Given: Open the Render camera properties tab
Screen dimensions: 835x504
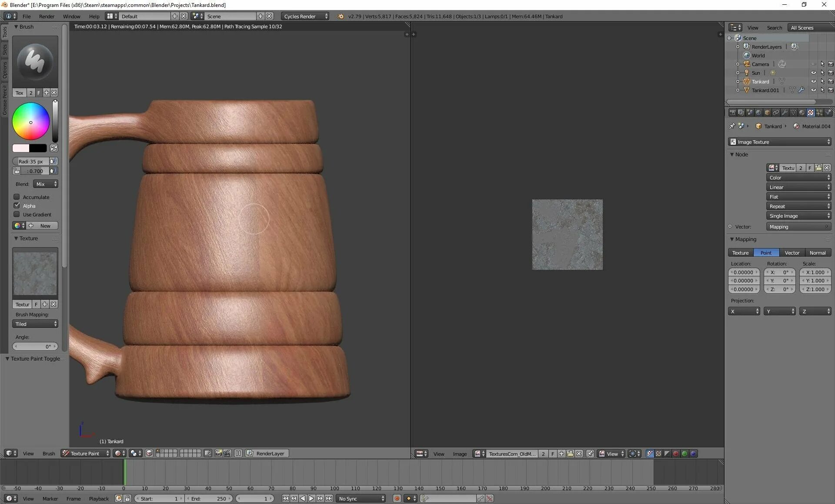Looking at the screenshot, I should [732, 113].
